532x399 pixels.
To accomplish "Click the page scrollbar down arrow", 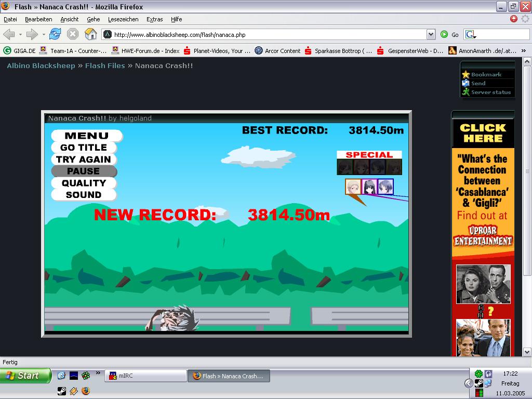I will [527, 352].
